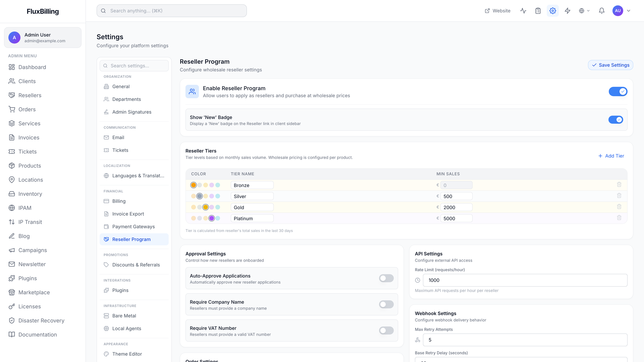Open the notifications bell
This screenshot has width=644, height=362.
pos(602,11)
